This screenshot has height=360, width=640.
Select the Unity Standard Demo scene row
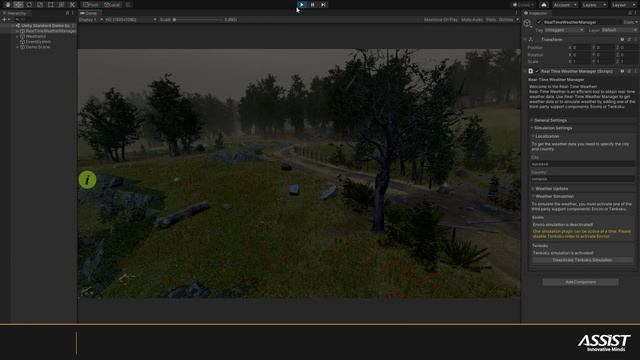coord(43,25)
